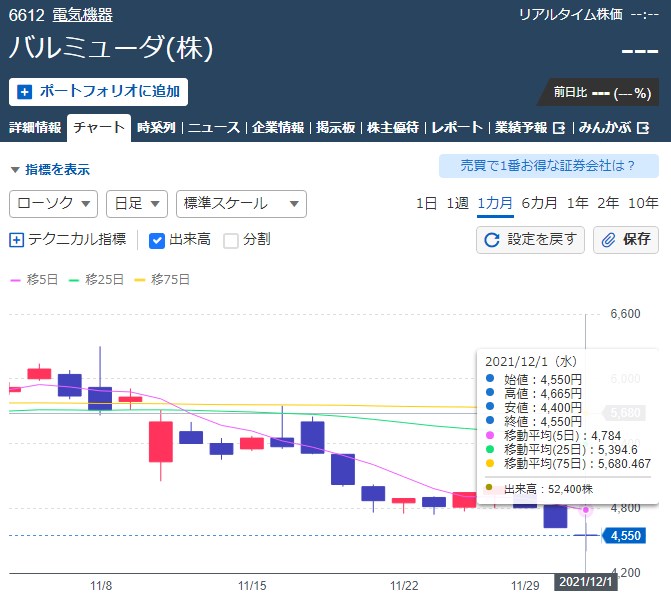Click the plus icon next to テクニカル指標

[x=16, y=240]
